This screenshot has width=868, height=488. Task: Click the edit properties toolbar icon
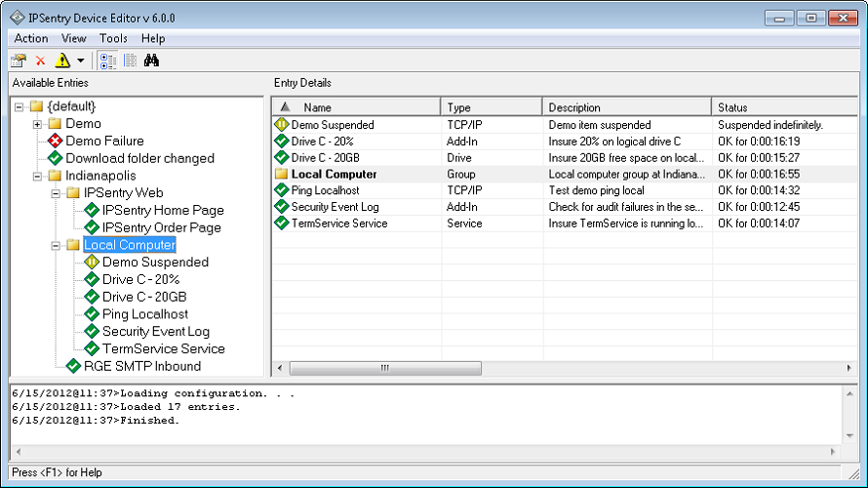tap(19, 61)
